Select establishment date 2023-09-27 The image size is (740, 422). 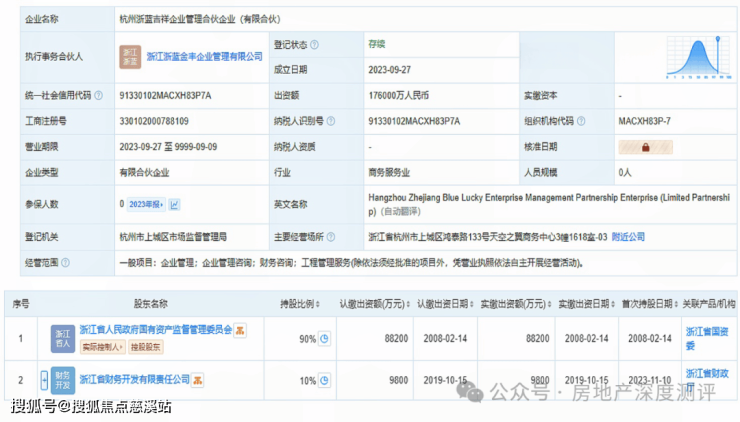390,70
